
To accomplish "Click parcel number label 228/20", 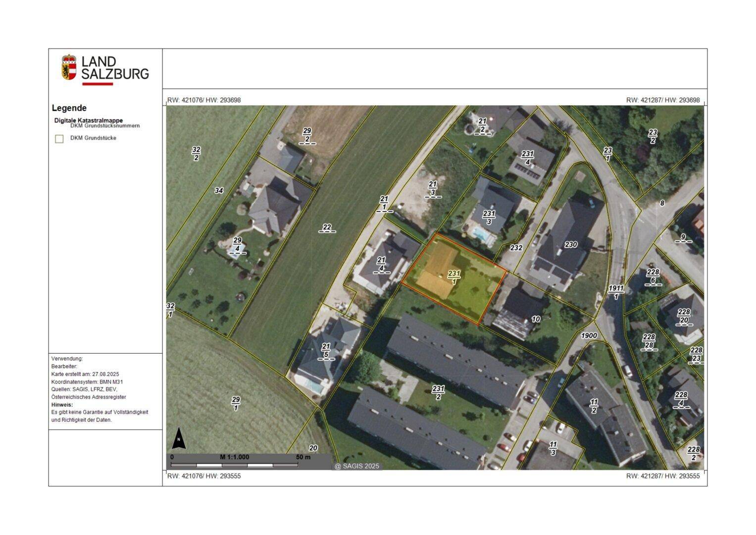I will pos(684,317).
